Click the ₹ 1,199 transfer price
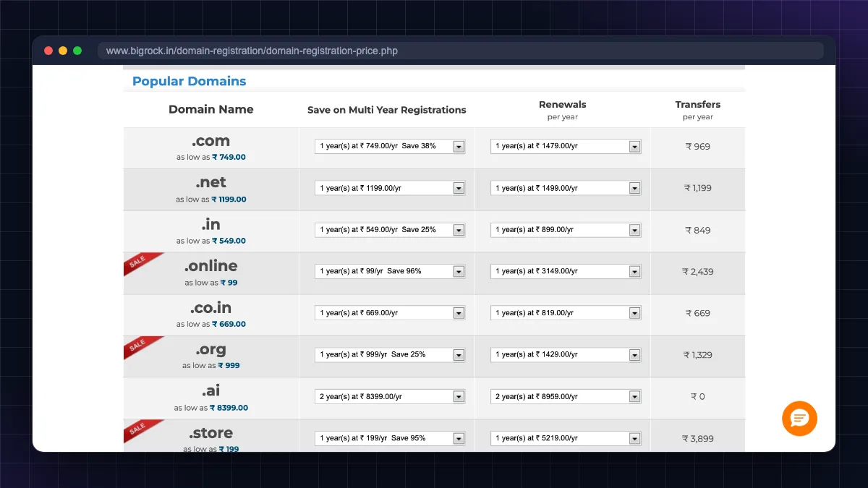Screen dimensions: 868x488 pyautogui.click(x=698, y=188)
